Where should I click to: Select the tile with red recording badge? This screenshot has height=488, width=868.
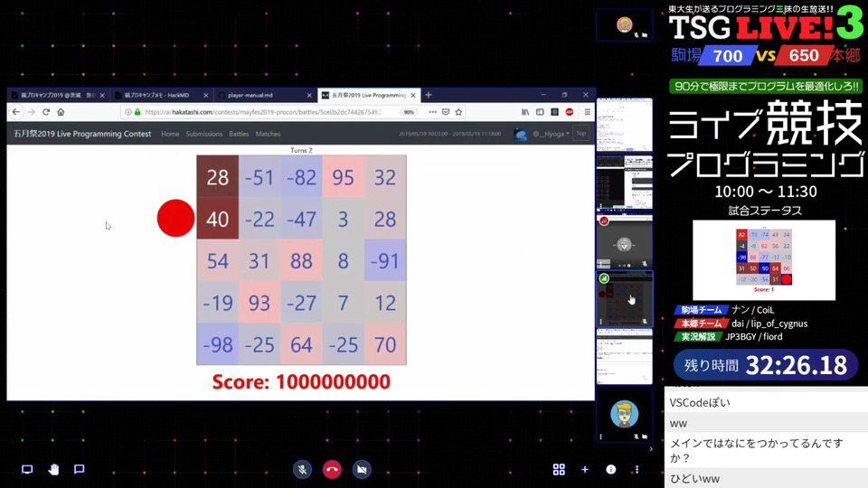coord(625,242)
